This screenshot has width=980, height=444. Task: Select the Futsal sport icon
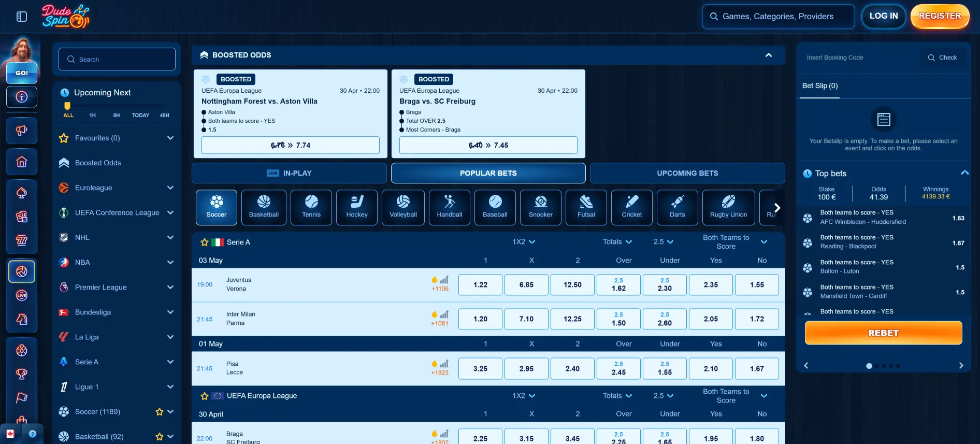(586, 207)
